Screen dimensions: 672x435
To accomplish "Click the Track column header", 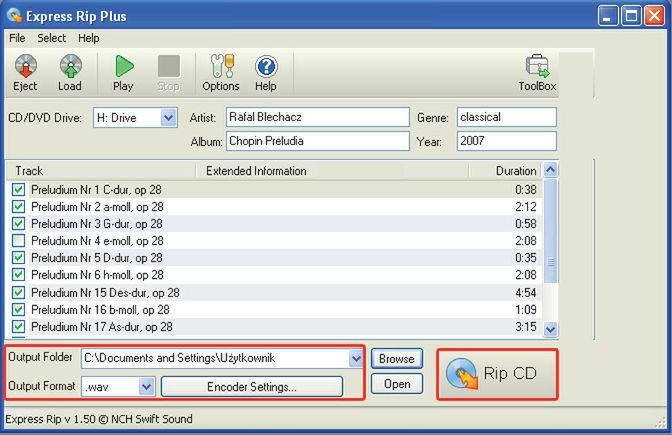I will 101,171.
